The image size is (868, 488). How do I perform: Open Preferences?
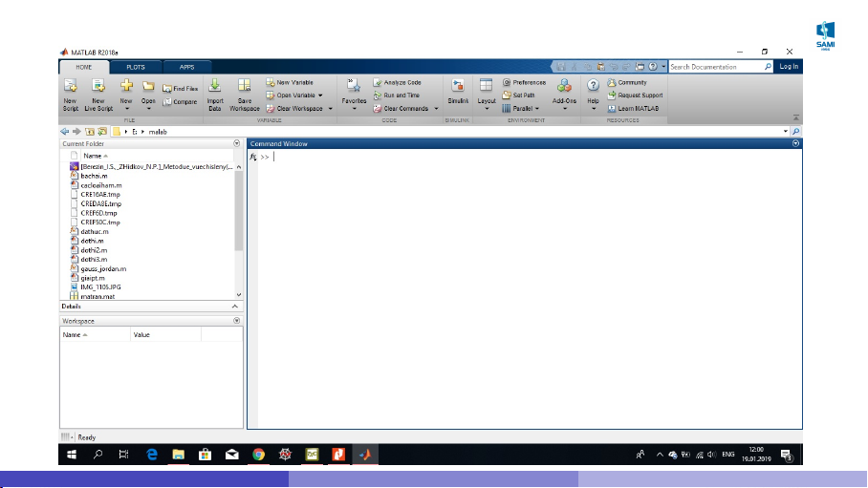tap(524, 82)
